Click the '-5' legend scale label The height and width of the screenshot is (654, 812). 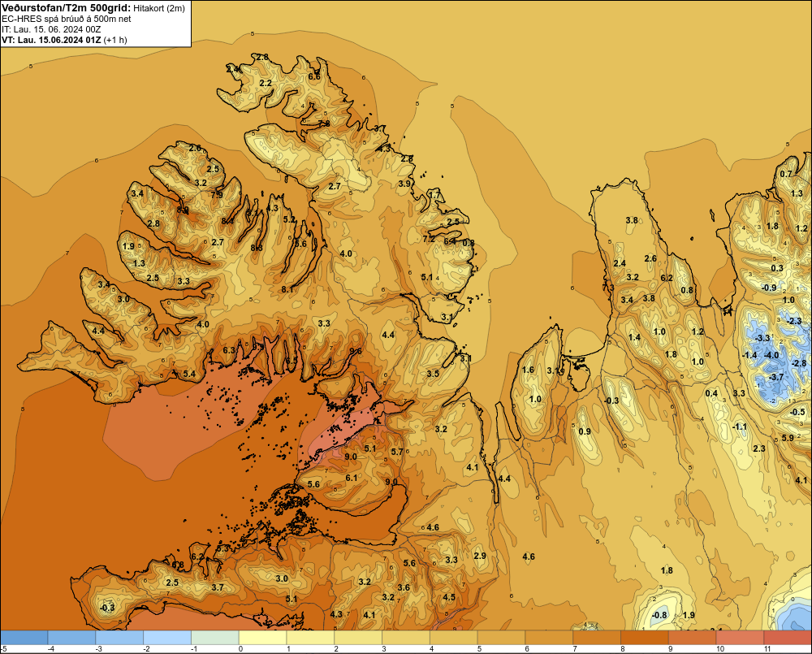click(3, 649)
